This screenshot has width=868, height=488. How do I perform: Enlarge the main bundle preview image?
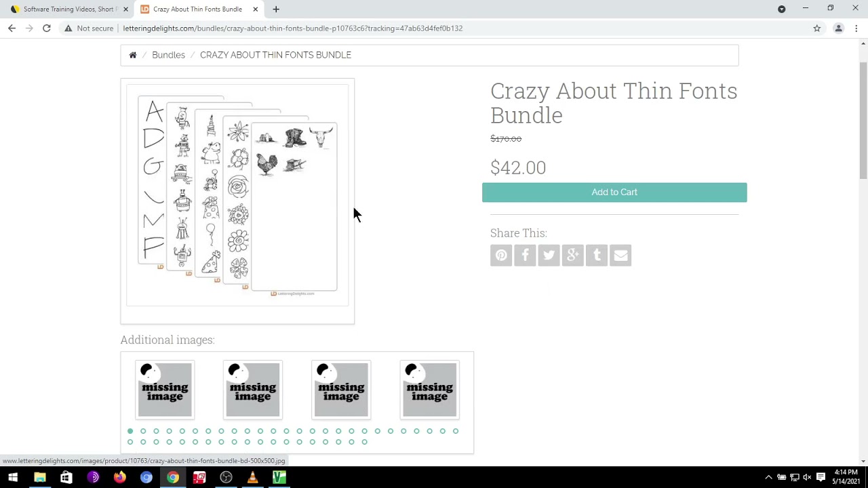click(x=237, y=195)
